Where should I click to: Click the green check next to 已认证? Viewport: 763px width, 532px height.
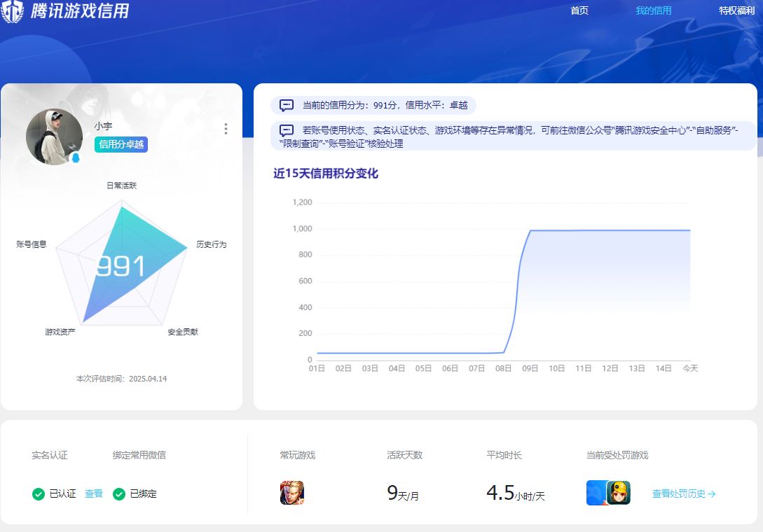coord(39,494)
